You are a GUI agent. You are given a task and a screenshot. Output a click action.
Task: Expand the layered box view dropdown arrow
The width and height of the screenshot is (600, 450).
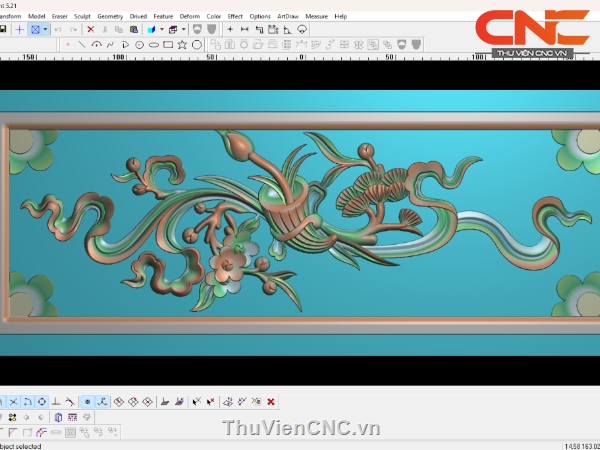point(184,30)
